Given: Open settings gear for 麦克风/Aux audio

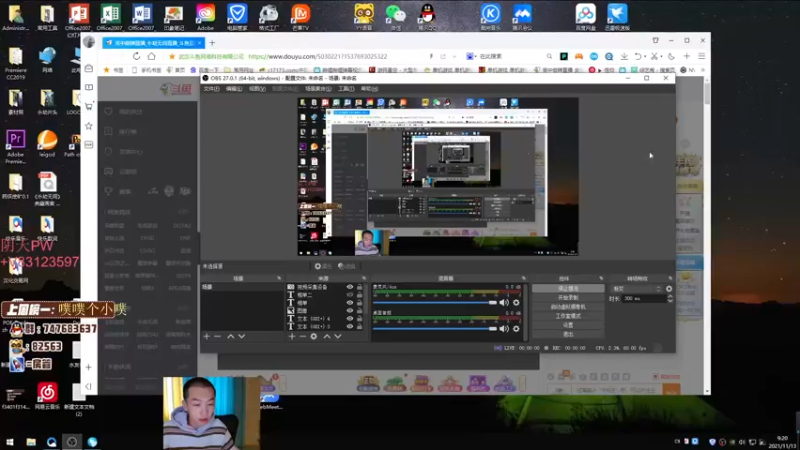Looking at the screenshot, I should pyautogui.click(x=516, y=303).
